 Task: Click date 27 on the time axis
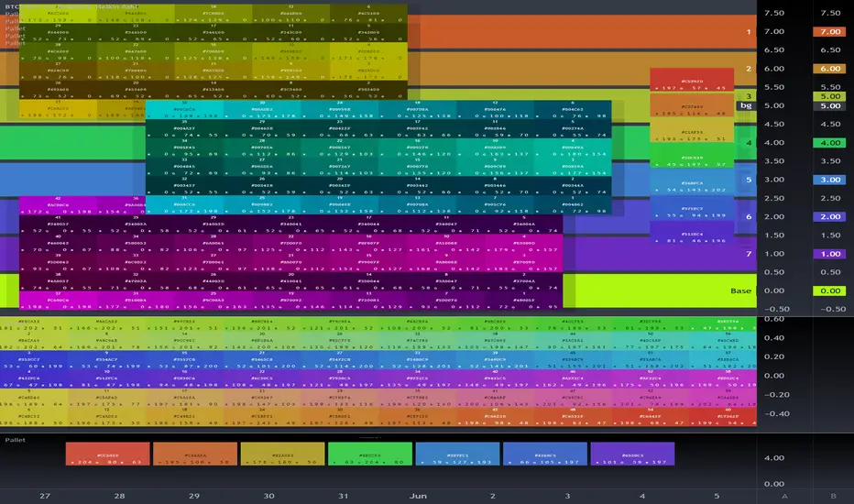point(45,496)
